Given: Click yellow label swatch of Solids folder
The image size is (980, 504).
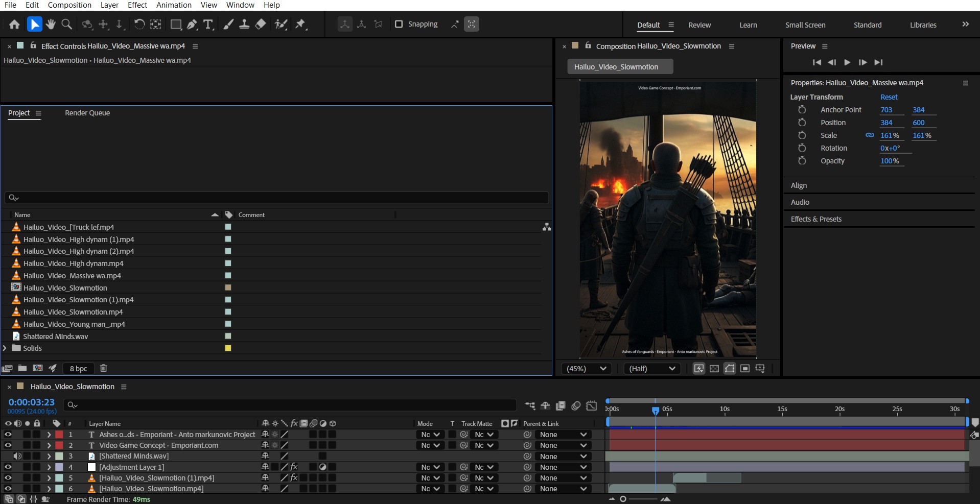Looking at the screenshot, I should coord(228,348).
